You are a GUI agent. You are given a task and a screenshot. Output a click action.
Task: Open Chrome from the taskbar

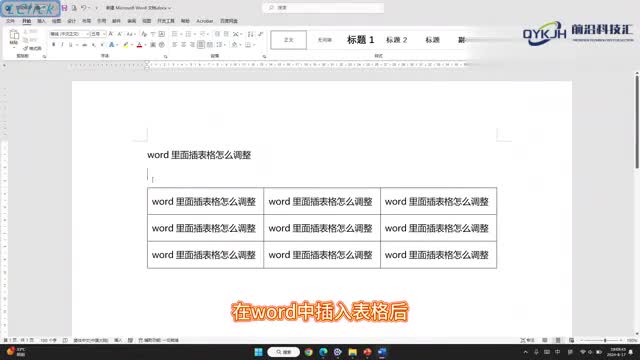click(x=309, y=352)
